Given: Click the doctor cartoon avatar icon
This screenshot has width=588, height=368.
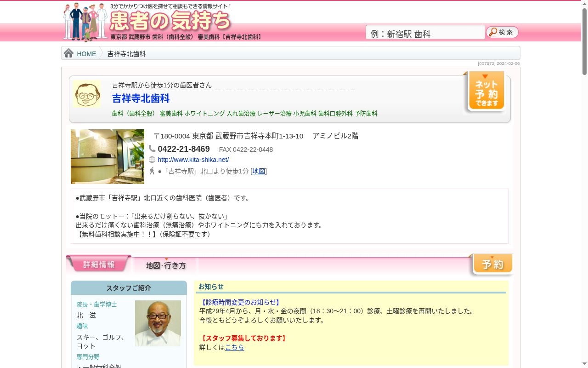Looking at the screenshot, I should coord(87,94).
